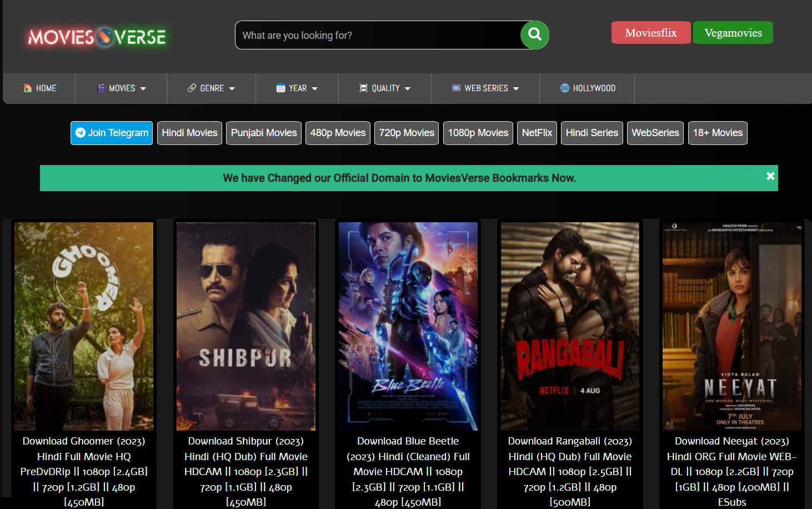Open the Download Rangabali (2023) title link
This screenshot has height=509, width=812.
click(x=570, y=471)
